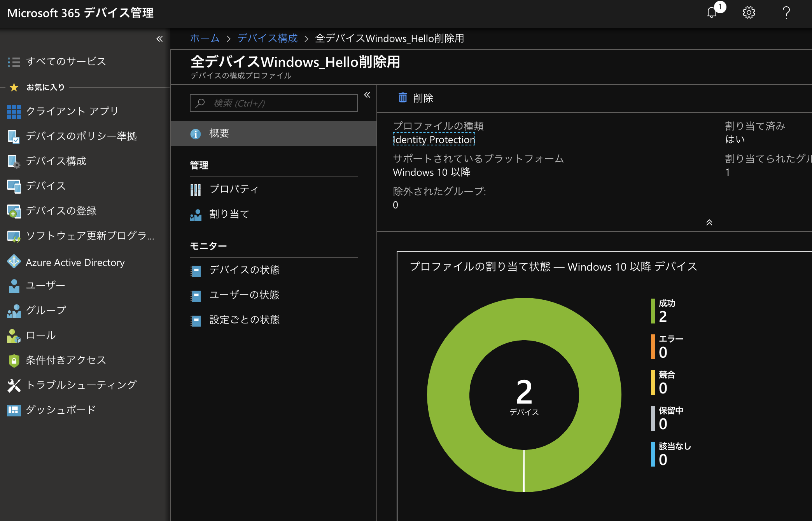This screenshot has height=521, width=812.
Task: Open the help question mark
Action: (x=786, y=13)
